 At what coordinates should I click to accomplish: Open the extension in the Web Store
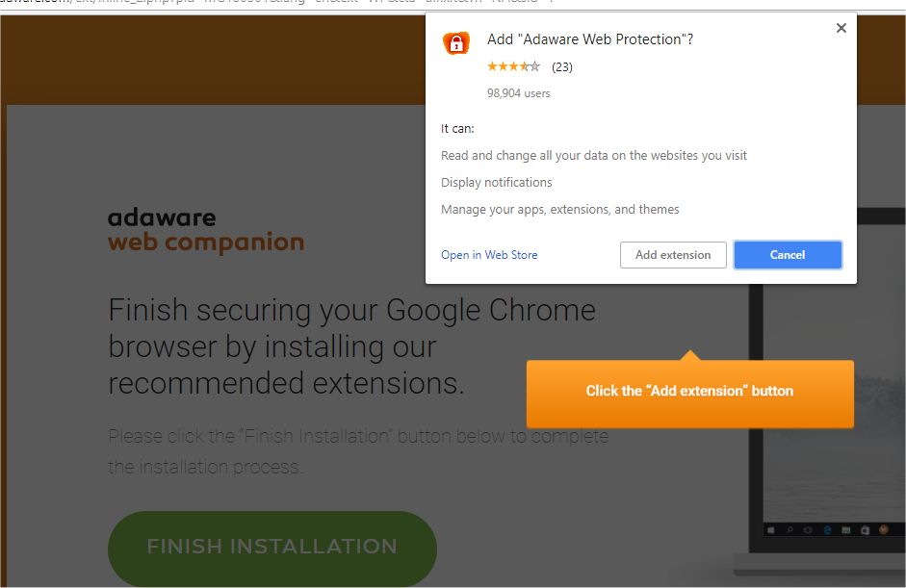point(489,255)
